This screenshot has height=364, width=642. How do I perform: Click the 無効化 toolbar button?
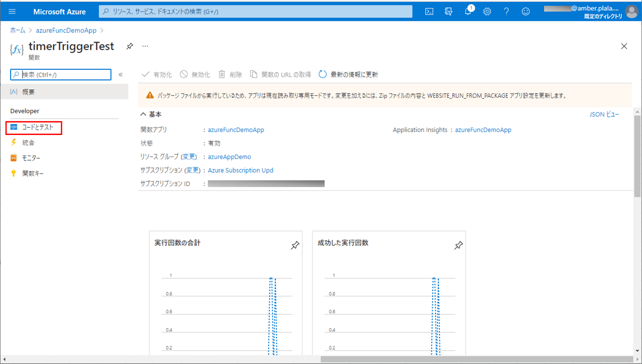click(195, 75)
